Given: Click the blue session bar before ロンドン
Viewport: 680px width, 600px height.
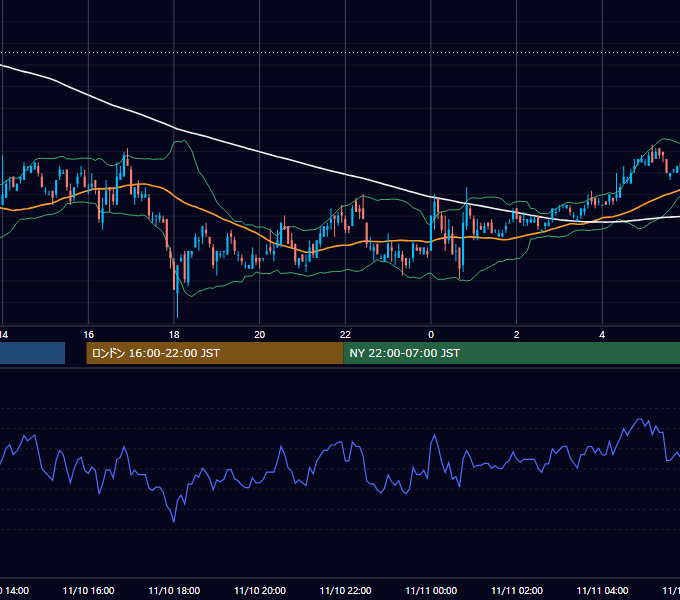Looking at the screenshot, I should (33, 353).
